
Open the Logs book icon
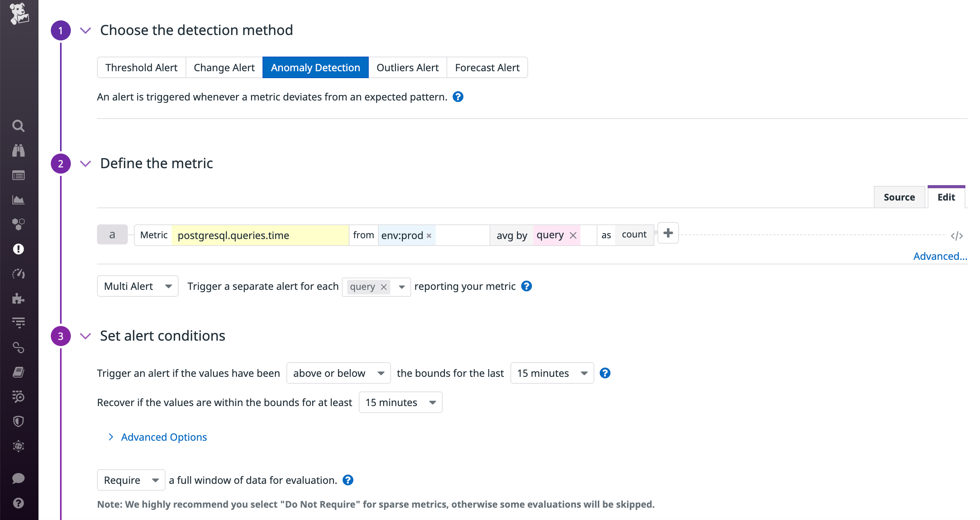point(18,372)
